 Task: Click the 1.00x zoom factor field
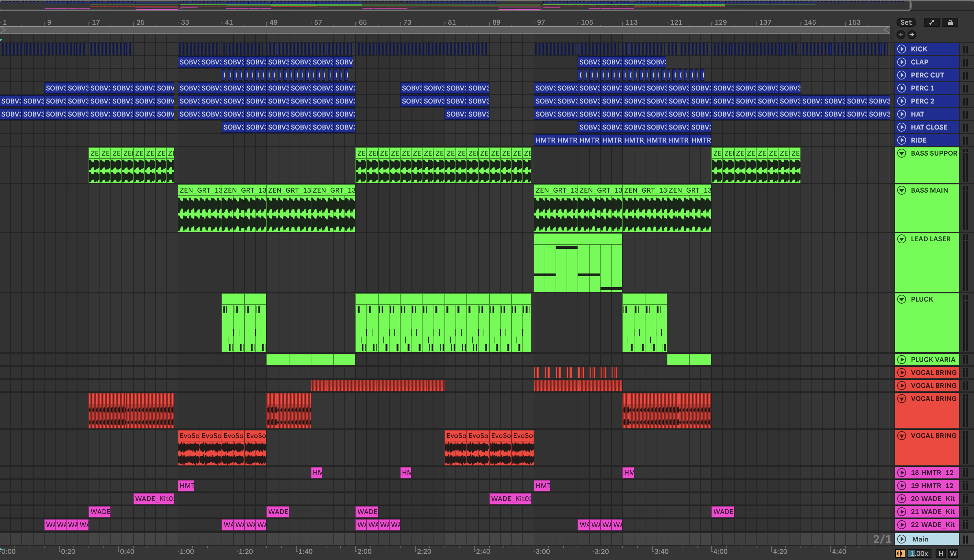[x=919, y=553]
